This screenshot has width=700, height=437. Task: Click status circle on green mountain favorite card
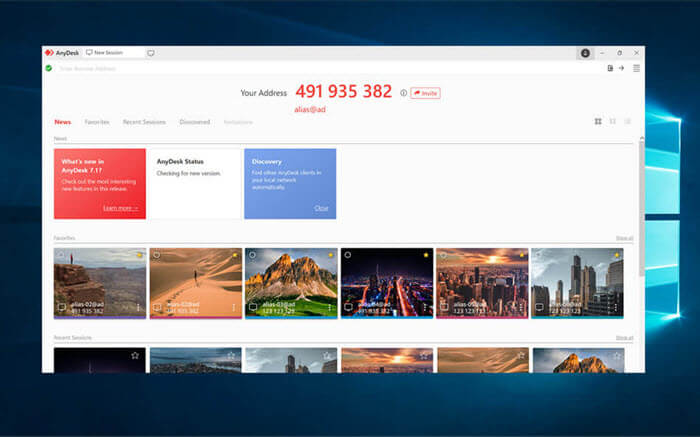point(252,255)
